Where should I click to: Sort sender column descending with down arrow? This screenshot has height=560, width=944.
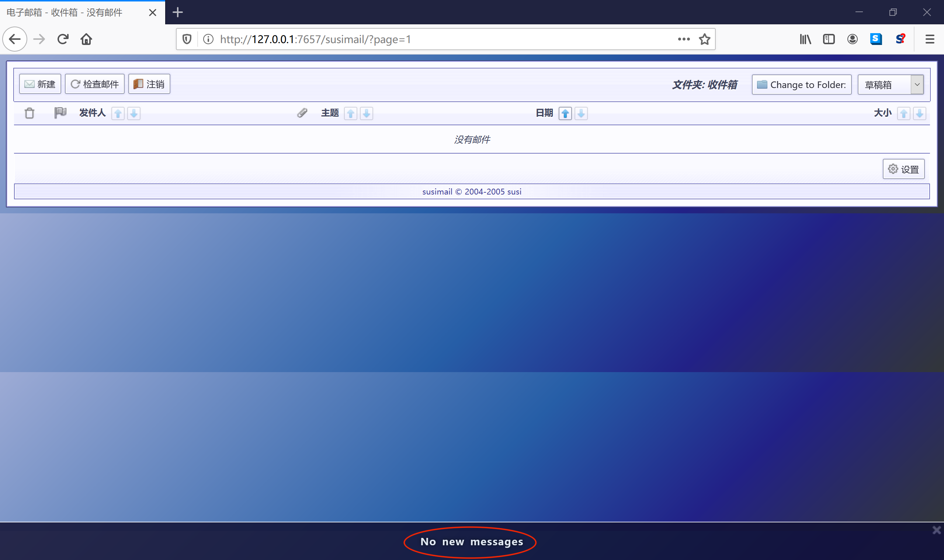[133, 113]
